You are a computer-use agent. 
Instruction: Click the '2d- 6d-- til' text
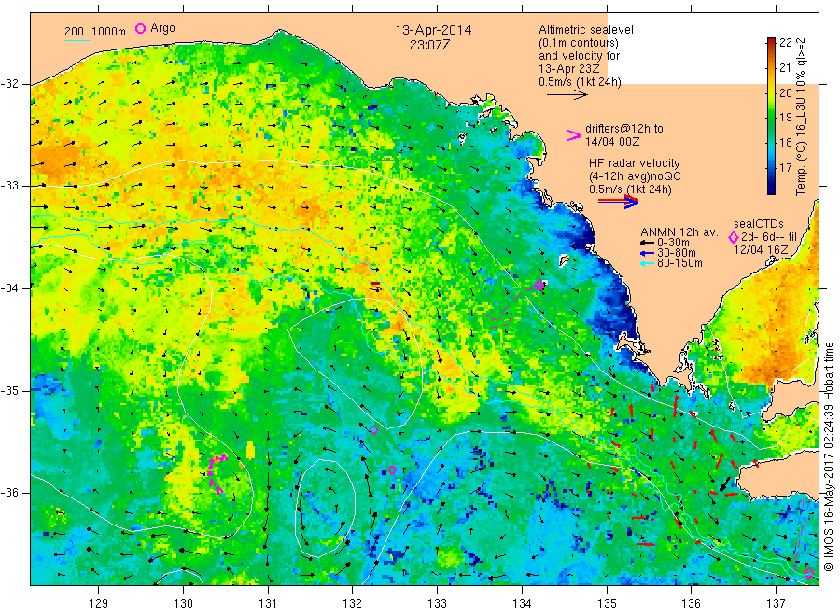[x=769, y=237]
